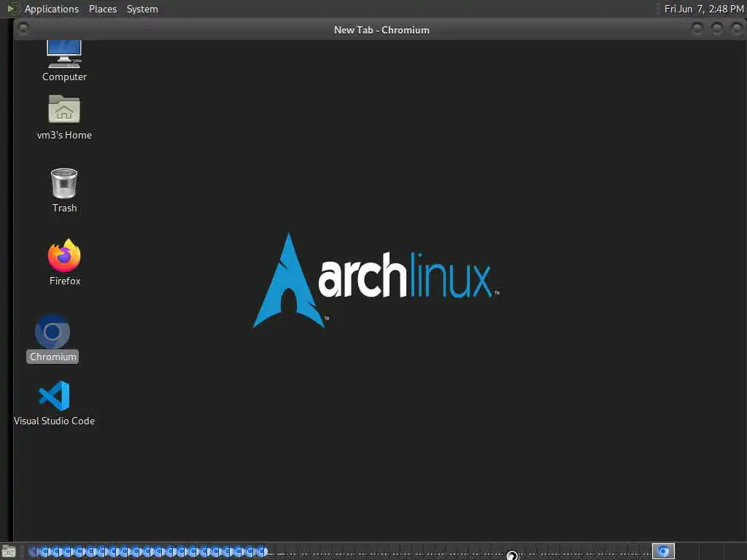The image size is (747, 560).
Task: Open the window menu button left of the title
Action: pos(23,29)
